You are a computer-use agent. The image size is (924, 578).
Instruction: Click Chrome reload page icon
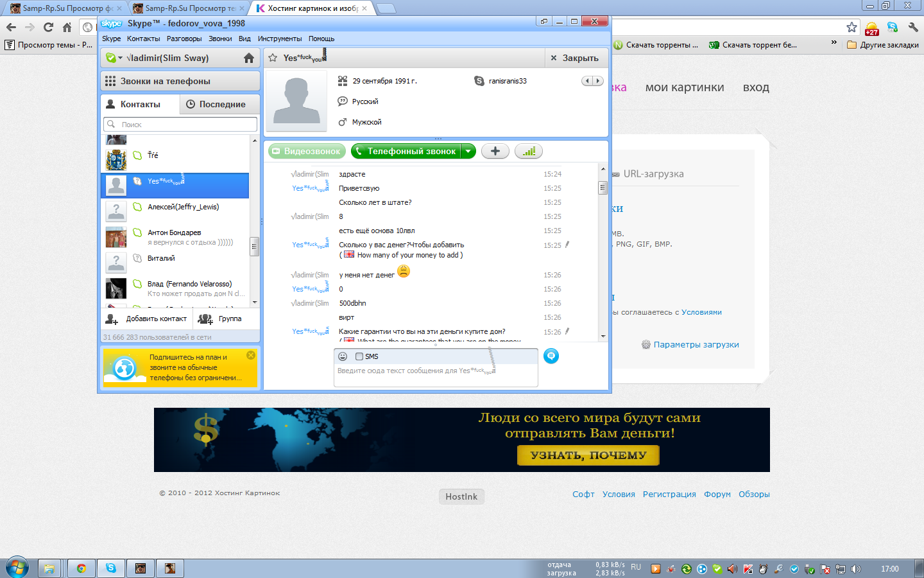(48, 27)
